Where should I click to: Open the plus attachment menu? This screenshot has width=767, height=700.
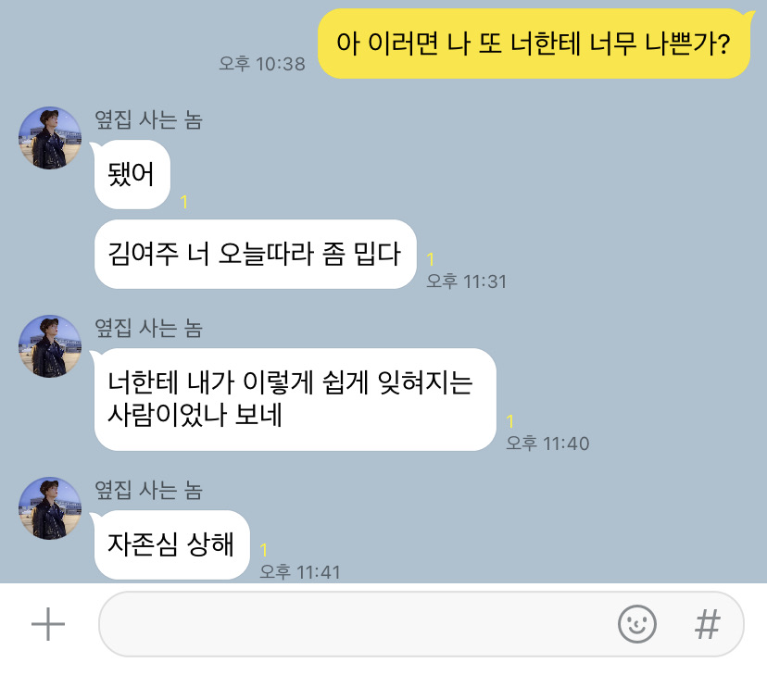tap(48, 624)
